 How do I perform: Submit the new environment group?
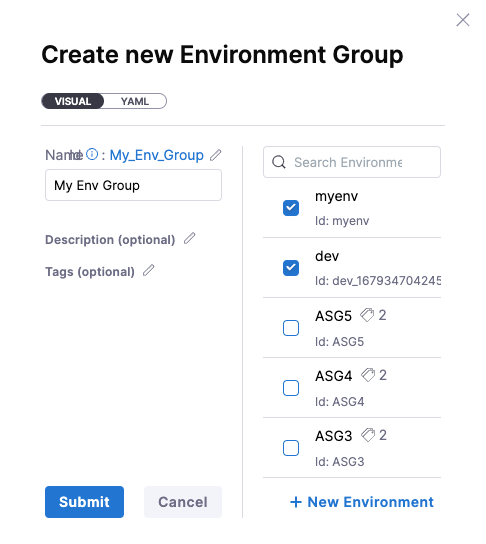click(84, 502)
